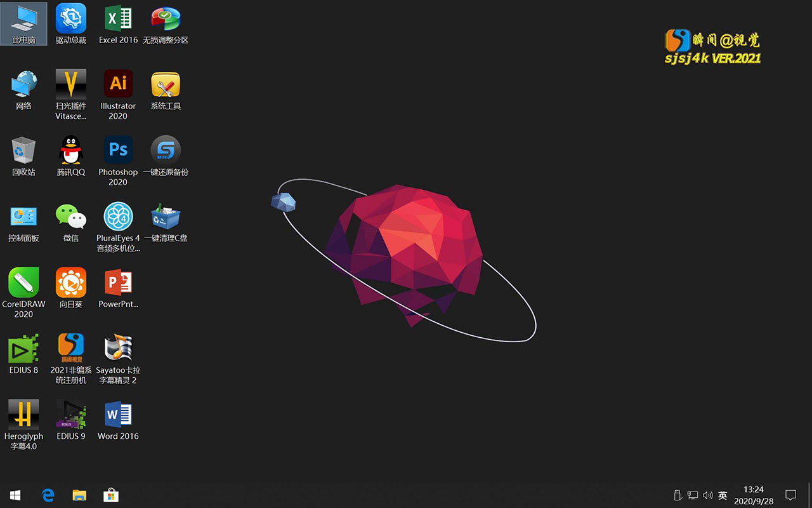Select the 腾讯QQ penguin icon
Viewport: 812px width, 508px height.
[71, 156]
